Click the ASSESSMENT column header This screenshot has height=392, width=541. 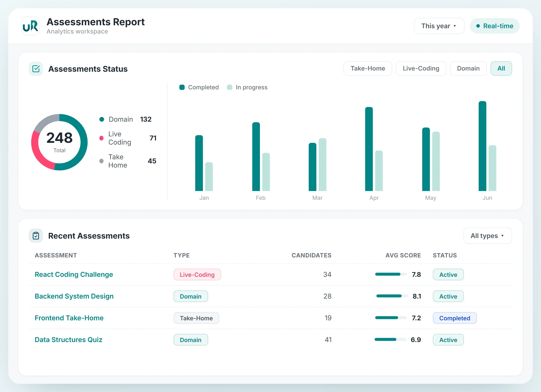[x=56, y=255]
